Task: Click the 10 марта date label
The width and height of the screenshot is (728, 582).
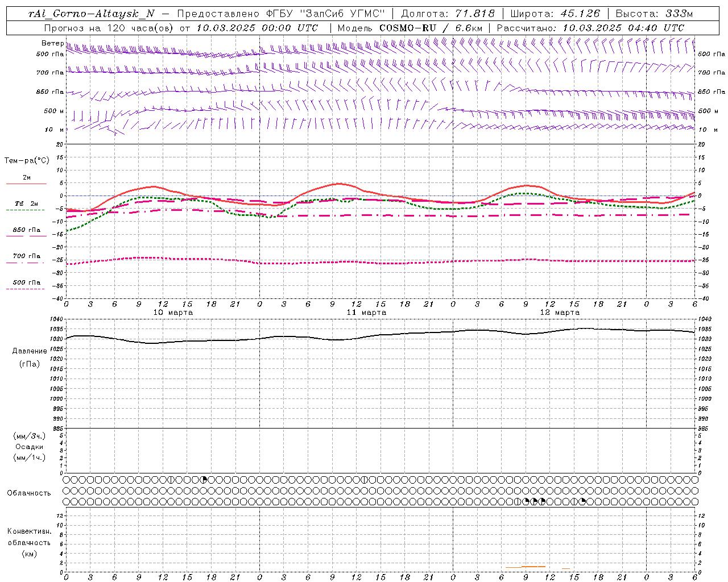Action: [x=173, y=313]
